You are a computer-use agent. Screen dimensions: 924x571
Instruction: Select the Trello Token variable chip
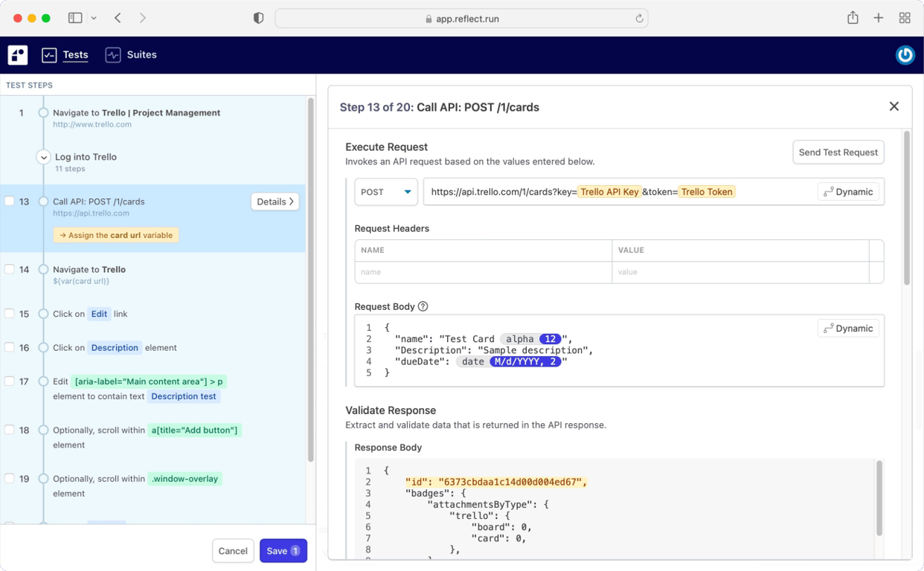(x=707, y=192)
